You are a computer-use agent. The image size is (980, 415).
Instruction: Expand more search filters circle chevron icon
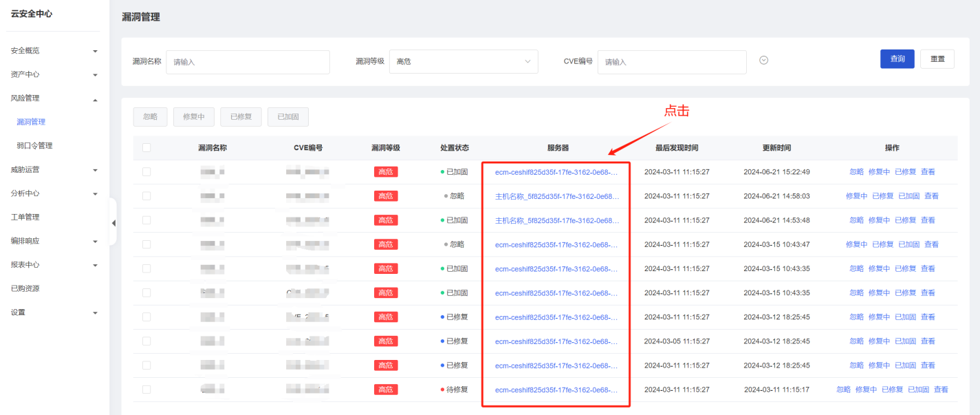[x=763, y=61]
